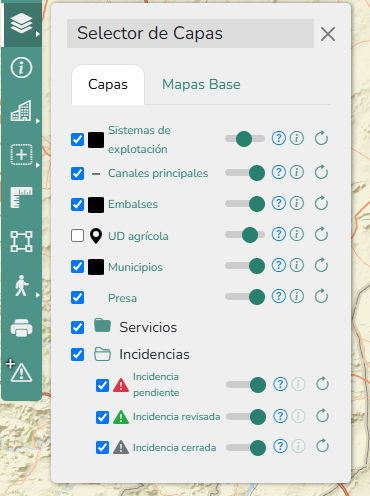Adjust Embalses opacity slider
Screen dimensions: 370x496
245,204
